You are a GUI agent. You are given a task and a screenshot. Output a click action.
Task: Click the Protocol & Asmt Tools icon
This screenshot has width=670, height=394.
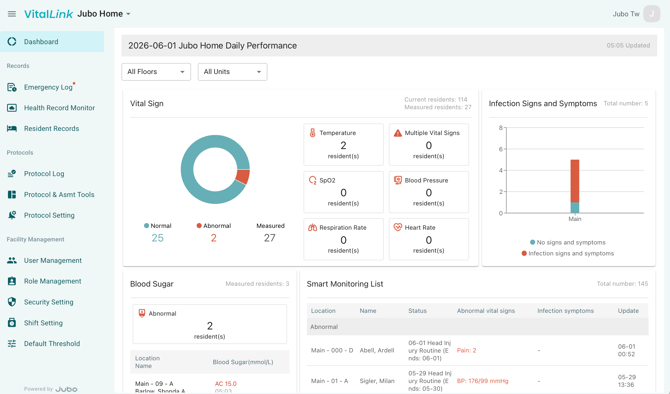(12, 194)
